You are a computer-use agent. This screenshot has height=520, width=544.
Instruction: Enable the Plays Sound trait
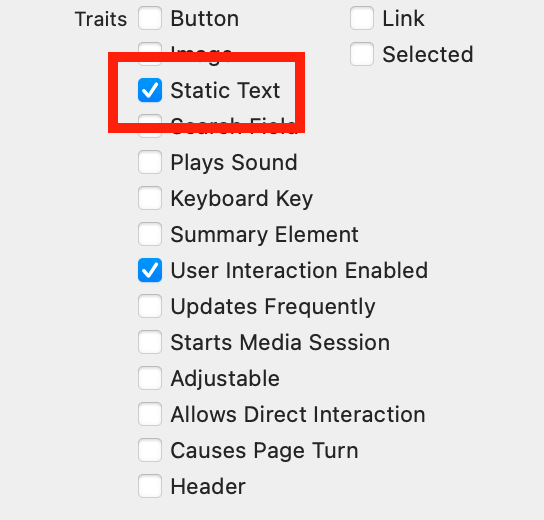point(150,162)
